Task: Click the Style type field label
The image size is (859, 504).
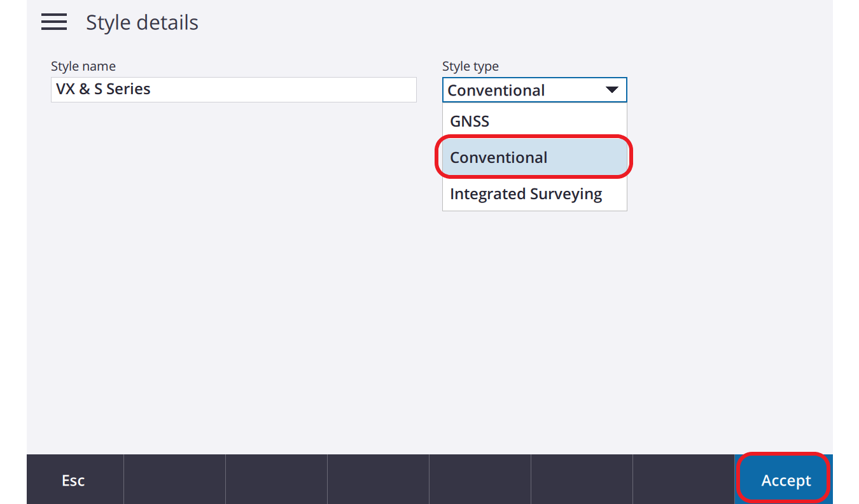Action: pyautogui.click(x=470, y=66)
